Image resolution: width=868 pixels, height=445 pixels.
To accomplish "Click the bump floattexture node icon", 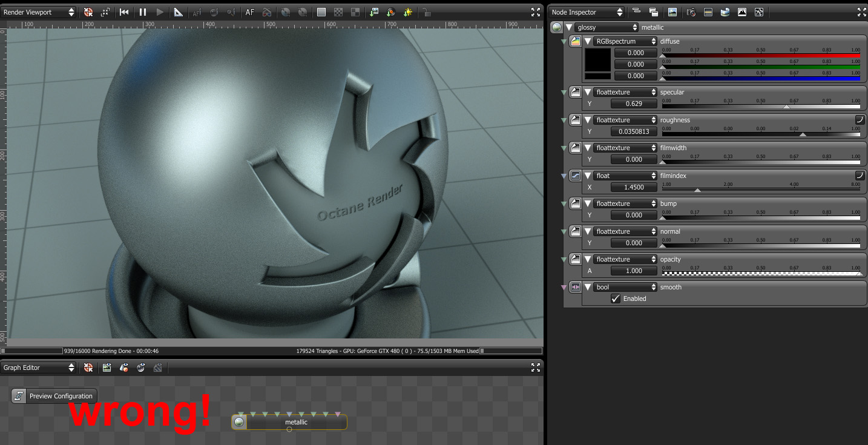I will (x=576, y=203).
